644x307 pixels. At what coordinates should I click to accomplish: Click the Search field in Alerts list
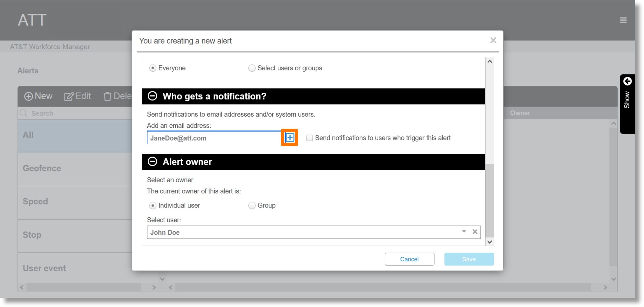click(78, 113)
